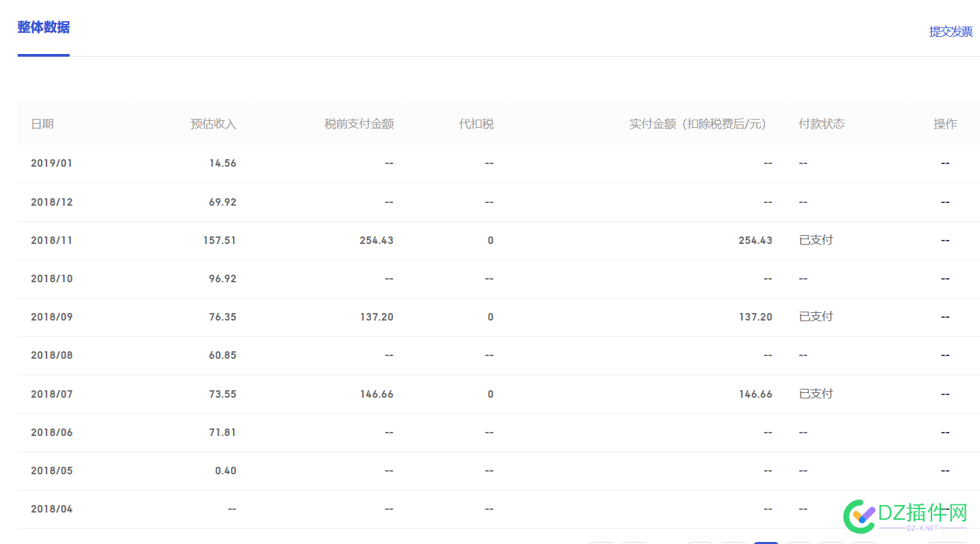This screenshot has height=544, width=980.
Task: Click 254.43 in the 实付金额 column
Action: pyautogui.click(x=756, y=241)
